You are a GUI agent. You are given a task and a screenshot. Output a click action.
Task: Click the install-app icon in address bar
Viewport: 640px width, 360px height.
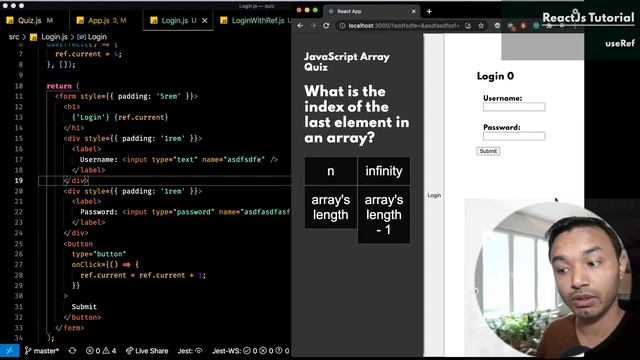pyautogui.click(x=468, y=26)
